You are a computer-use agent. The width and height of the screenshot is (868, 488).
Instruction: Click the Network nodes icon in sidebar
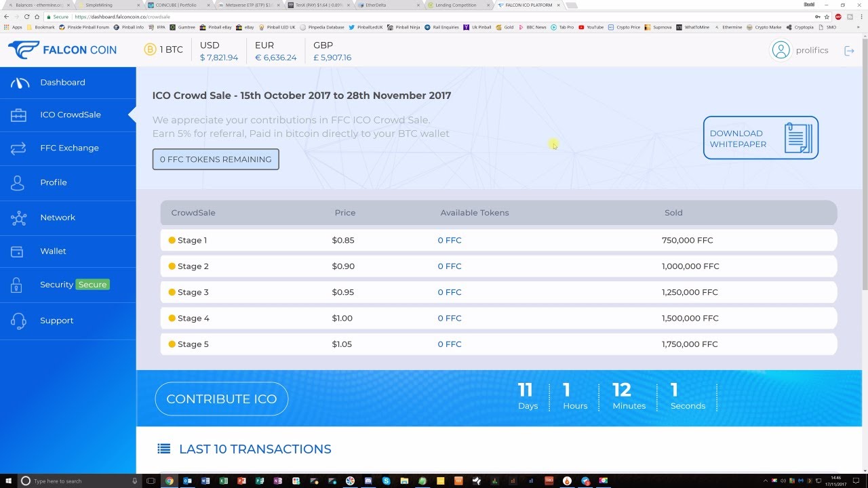click(18, 218)
